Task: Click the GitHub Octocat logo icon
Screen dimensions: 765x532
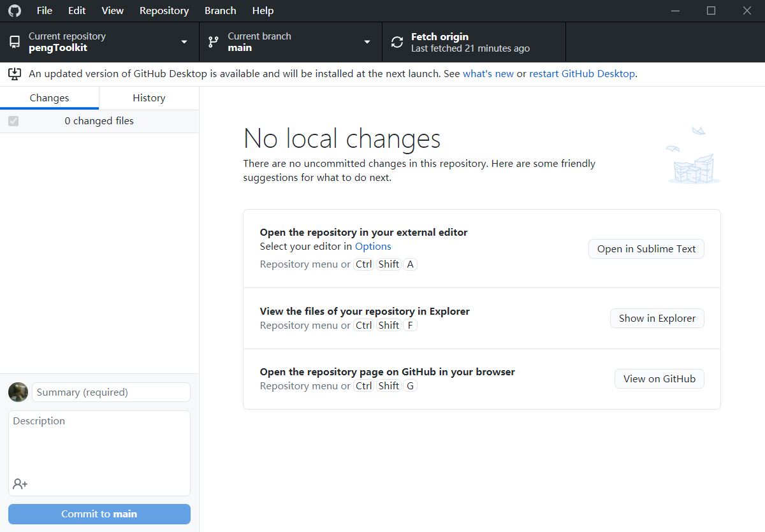Action: (14, 11)
